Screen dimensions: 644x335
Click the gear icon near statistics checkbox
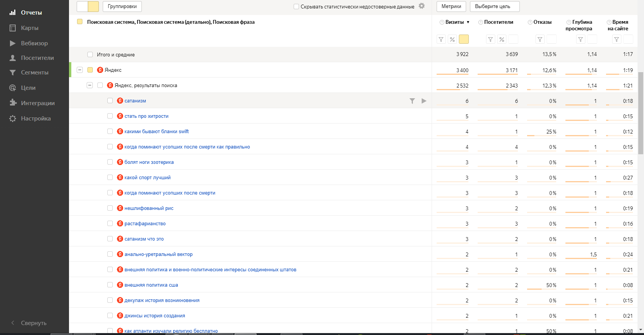[x=422, y=6]
